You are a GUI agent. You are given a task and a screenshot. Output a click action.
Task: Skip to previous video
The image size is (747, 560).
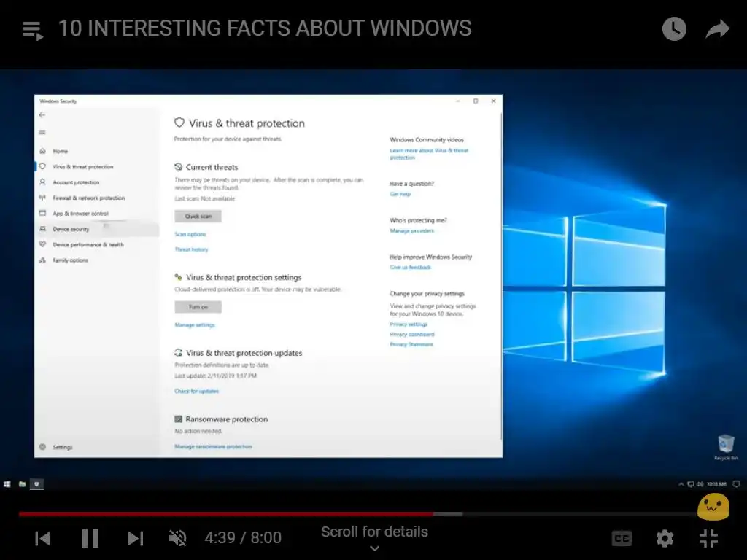43,539
